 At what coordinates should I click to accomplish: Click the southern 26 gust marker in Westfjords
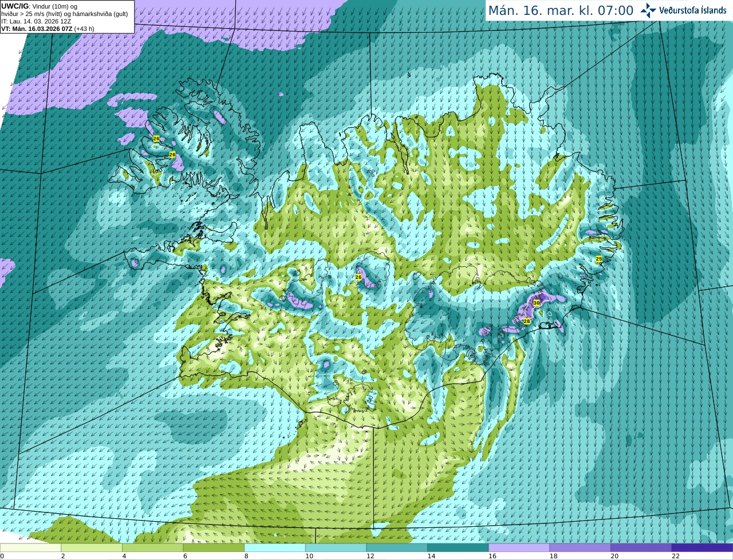172,154
